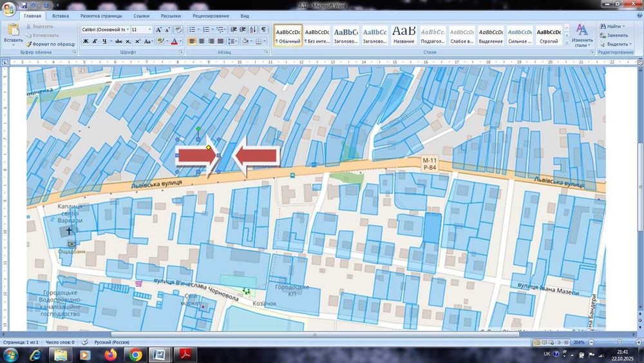The width and height of the screenshot is (644, 363).
Task: Apply the Название style
Action: click(x=404, y=35)
